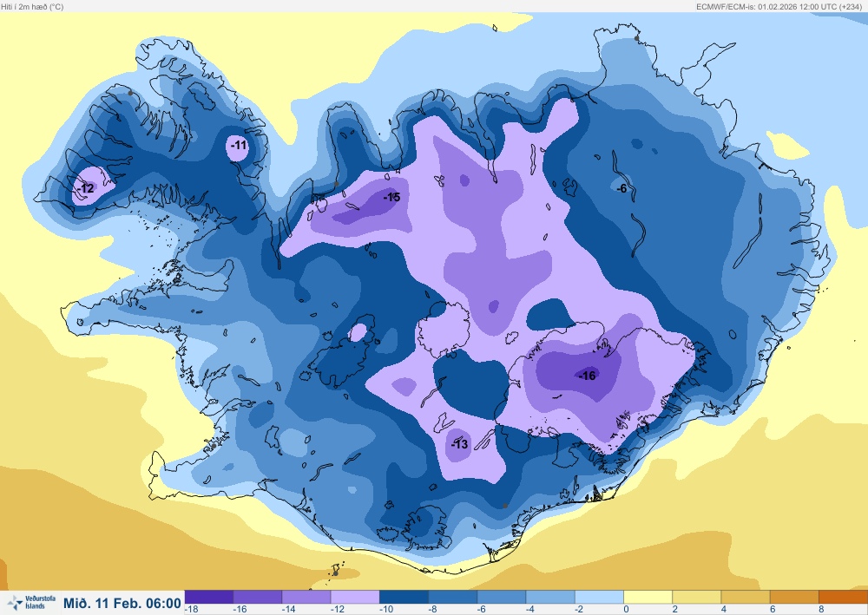
Task: Click the pale blue swatch between -2 and 0
Action: [x=599, y=597]
